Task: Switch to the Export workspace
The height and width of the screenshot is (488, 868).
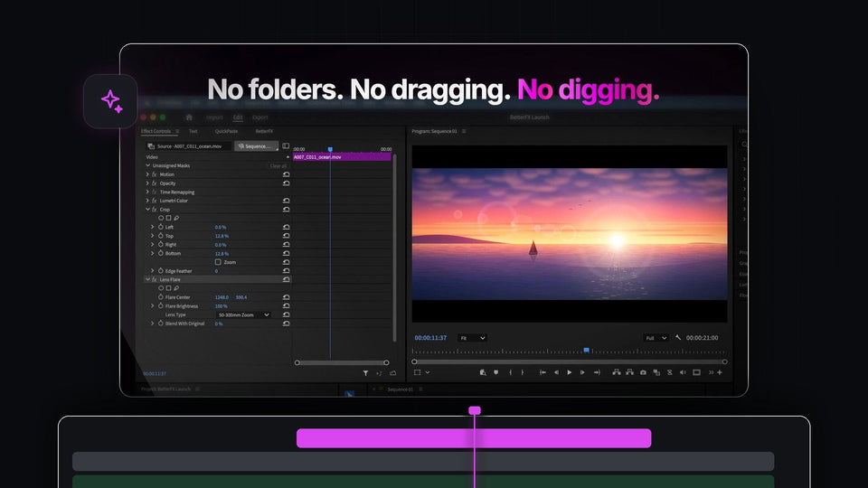Action: (260, 117)
